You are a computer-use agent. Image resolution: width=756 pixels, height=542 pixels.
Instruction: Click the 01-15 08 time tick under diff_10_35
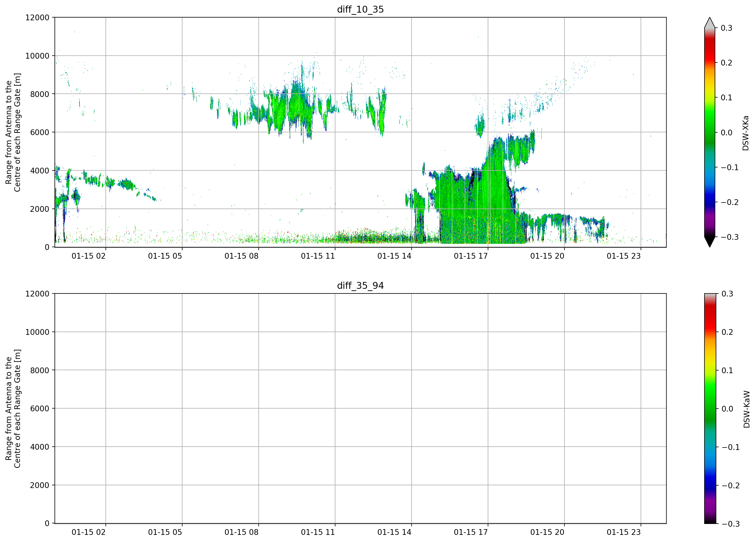tap(241, 256)
